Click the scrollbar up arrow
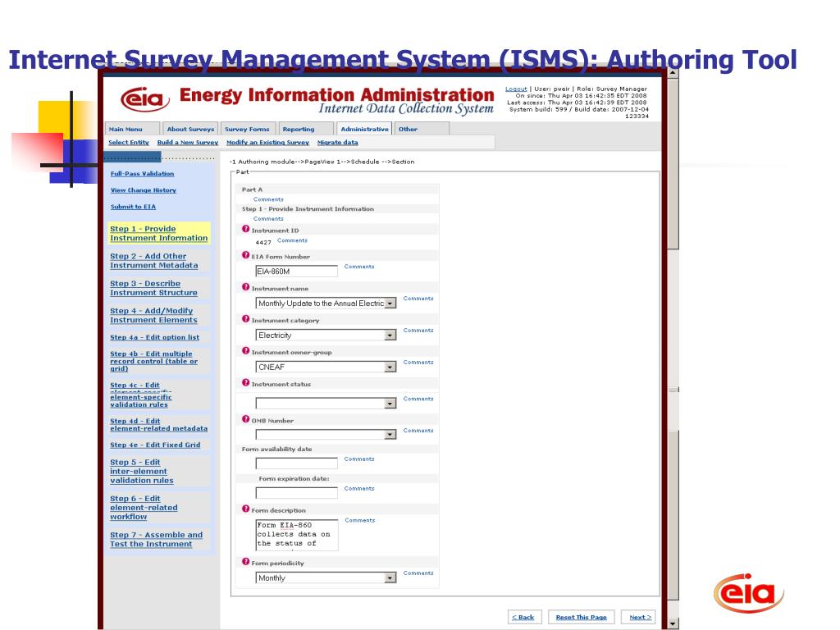Image resolution: width=840 pixels, height=630 pixels. click(x=673, y=73)
